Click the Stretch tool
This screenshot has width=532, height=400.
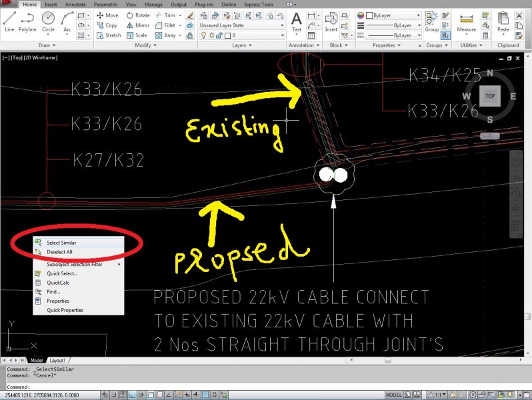[x=109, y=35]
